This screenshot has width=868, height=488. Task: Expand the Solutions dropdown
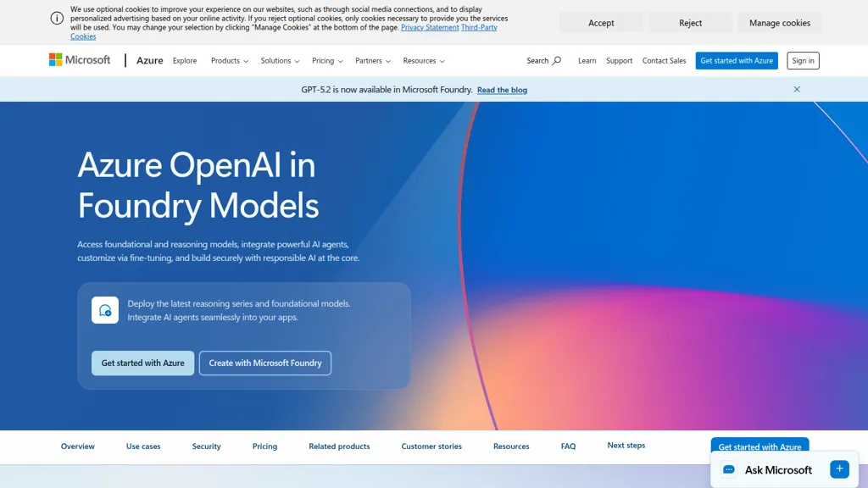tap(280, 61)
